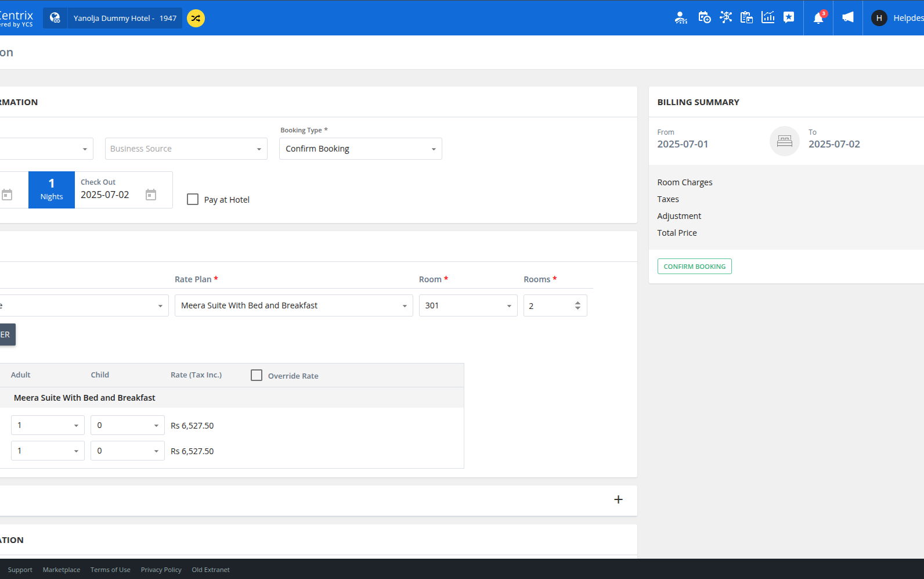Select the Room 301 dropdown
Viewport: 924px width, 579px height.
click(468, 305)
